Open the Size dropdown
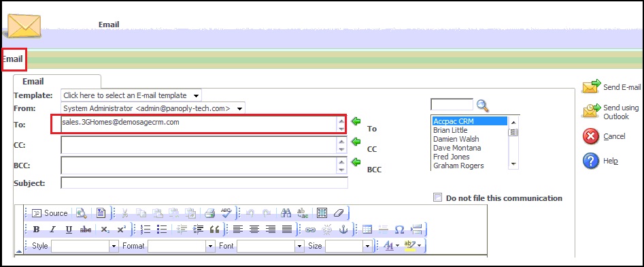The image size is (644, 267). click(x=367, y=247)
